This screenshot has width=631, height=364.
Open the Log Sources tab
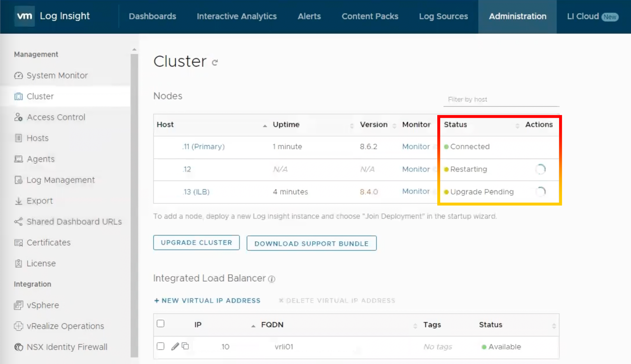tap(443, 16)
